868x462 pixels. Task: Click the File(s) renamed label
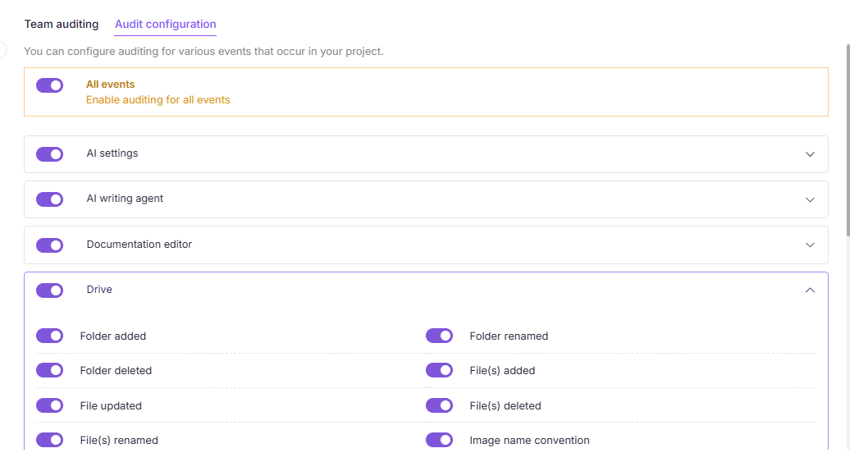tap(119, 441)
